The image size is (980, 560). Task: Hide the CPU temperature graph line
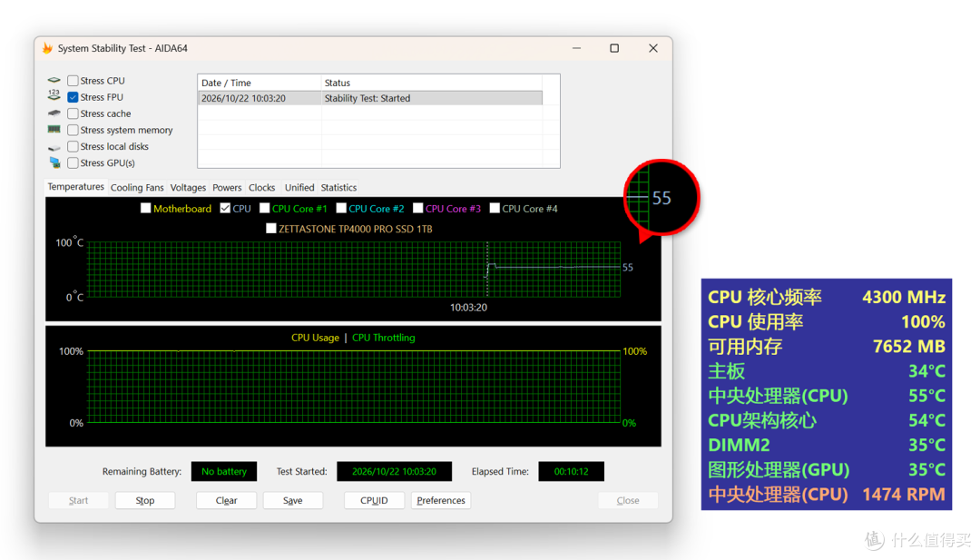coord(225,208)
